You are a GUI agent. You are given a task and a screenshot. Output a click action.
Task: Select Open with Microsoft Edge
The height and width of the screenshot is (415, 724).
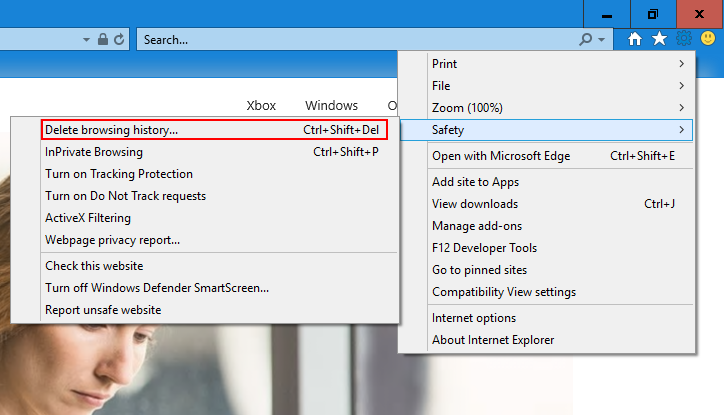546,156
